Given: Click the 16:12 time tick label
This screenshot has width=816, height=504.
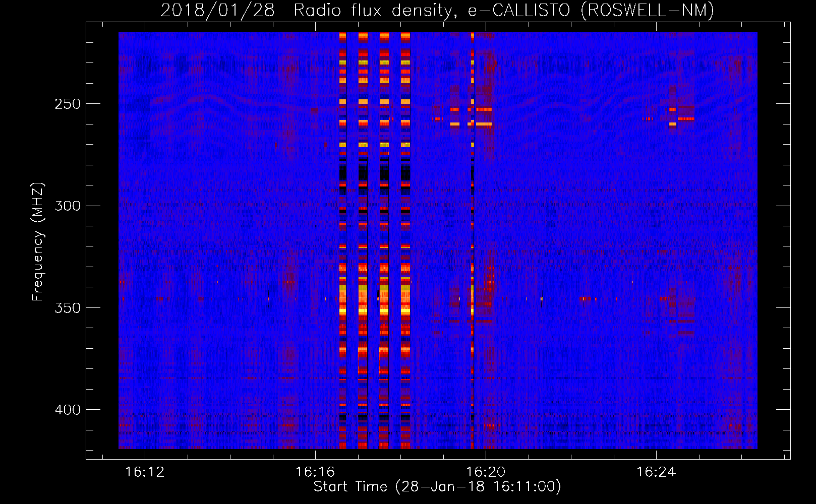Looking at the screenshot, I should point(145,472).
